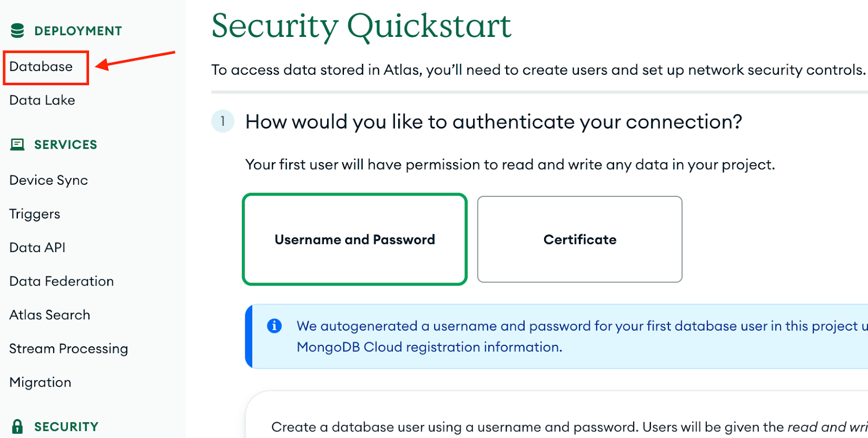This screenshot has height=438, width=868.
Task: Select Certificate authentication option
Action: [x=579, y=239]
